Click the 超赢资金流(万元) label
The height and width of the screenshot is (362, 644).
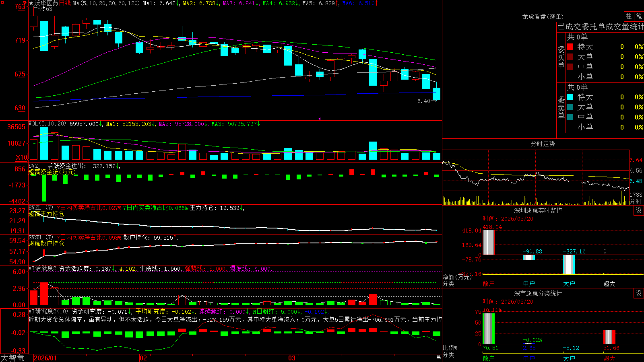point(52,172)
